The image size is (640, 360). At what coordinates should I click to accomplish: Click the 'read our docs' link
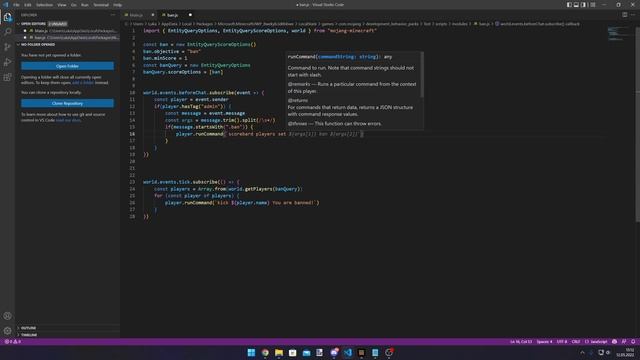pos(68,120)
